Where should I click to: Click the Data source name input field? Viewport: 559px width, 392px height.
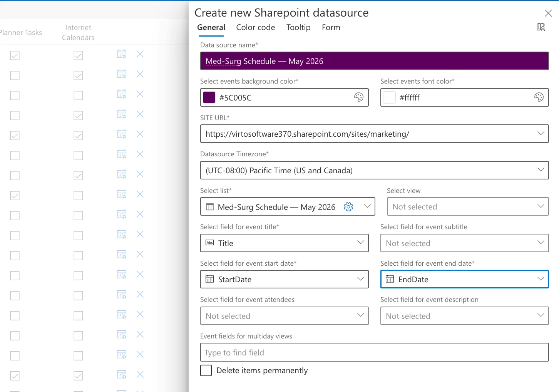point(375,61)
